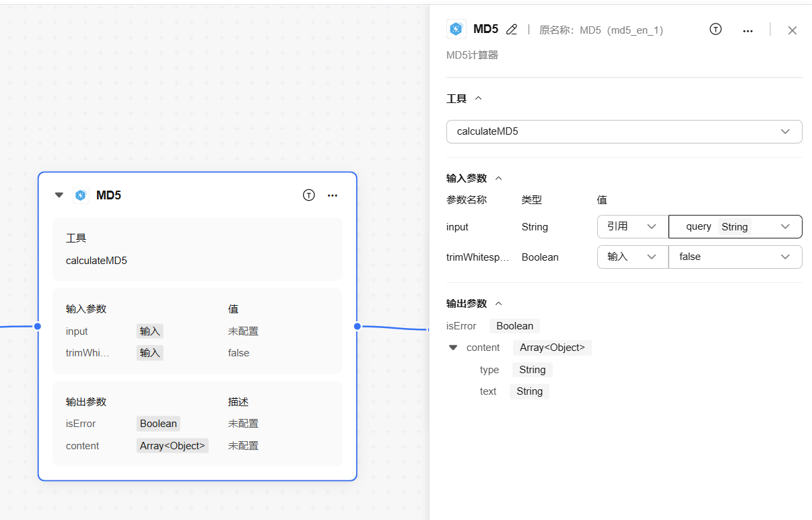
Task: Collapse the MD5 node card
Action: click(59, 195)
